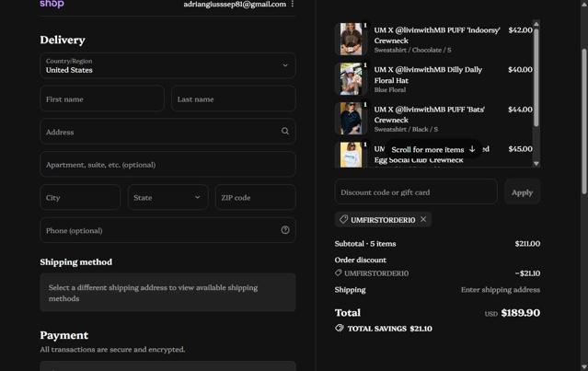This screenshot has width=588, height=371.
Task: Click the -$21.10 discount amount
Action: pyautogui.click(x=527, y=273)
